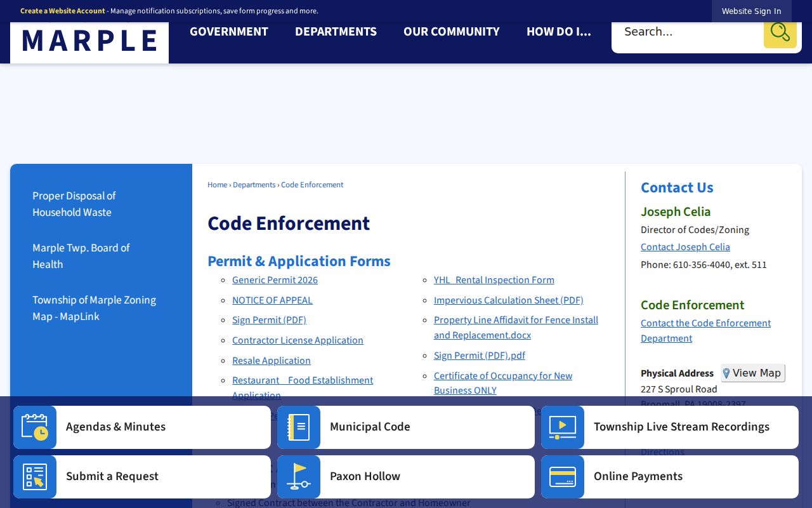Viewport: 812px width, 508px height.
Task: Click the Paxon Hollow label
Action: 365,477
